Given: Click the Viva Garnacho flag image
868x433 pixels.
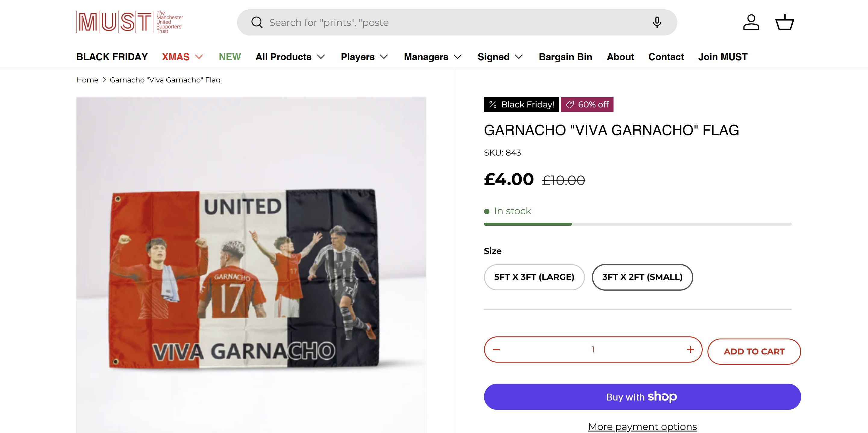Looking at the screenshot, I should pos(251,269).
